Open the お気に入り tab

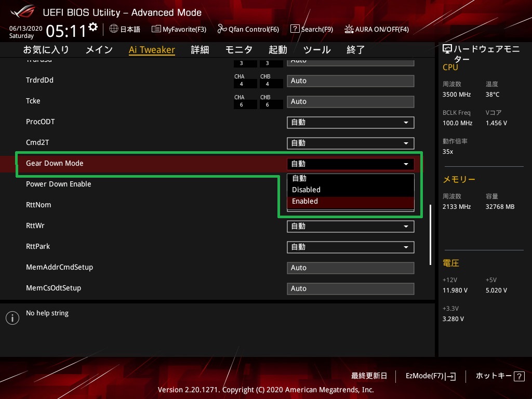click(46, 49)
